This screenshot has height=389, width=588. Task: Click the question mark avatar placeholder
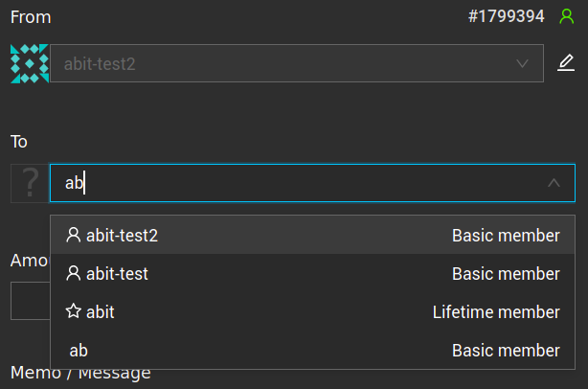coord(29,183)
